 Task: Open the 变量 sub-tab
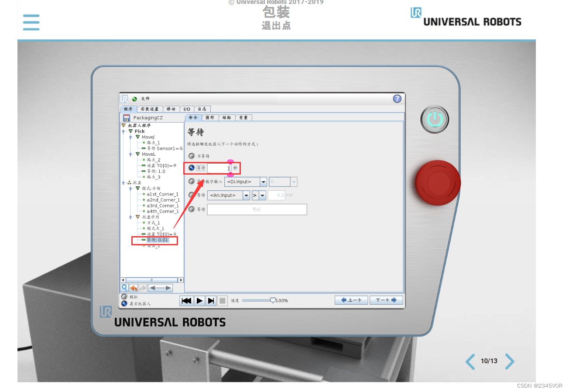click(243, 117)
